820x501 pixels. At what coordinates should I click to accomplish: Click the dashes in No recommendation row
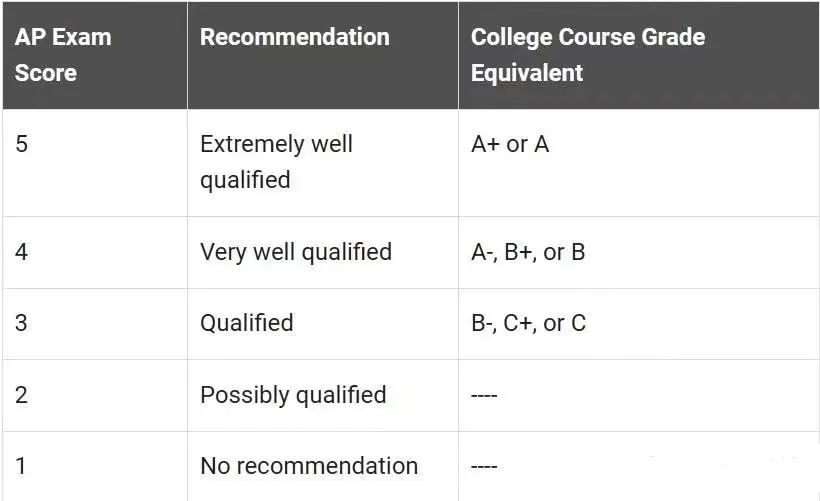[x=484, y=466]
